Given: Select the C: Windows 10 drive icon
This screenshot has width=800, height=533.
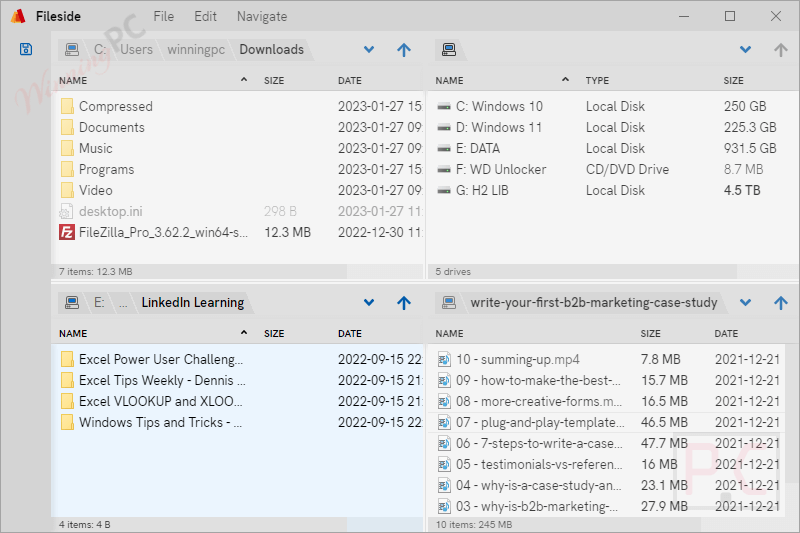Looking at the screenshot, I should pos(444,107).
